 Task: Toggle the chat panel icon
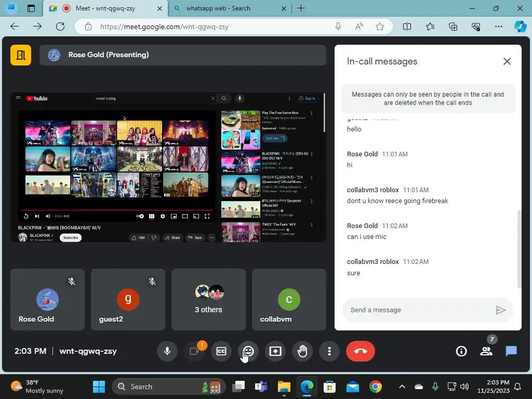tap(511, 351)
